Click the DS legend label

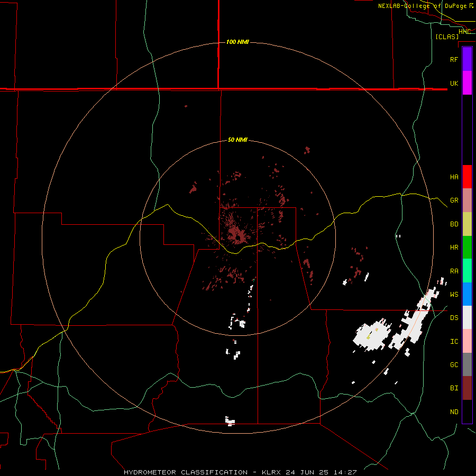point(454,318)
